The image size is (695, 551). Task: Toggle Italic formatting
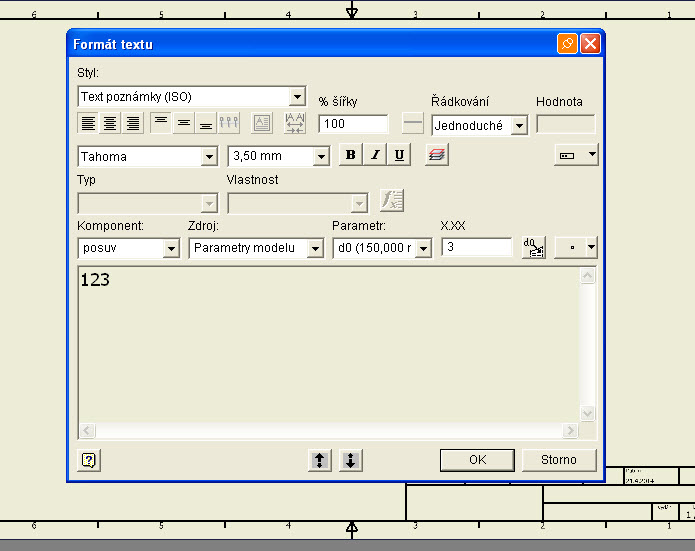point(375,155)
